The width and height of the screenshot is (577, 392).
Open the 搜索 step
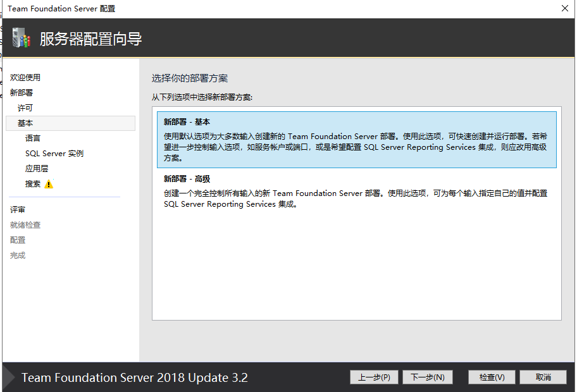[x=33, y=184]
